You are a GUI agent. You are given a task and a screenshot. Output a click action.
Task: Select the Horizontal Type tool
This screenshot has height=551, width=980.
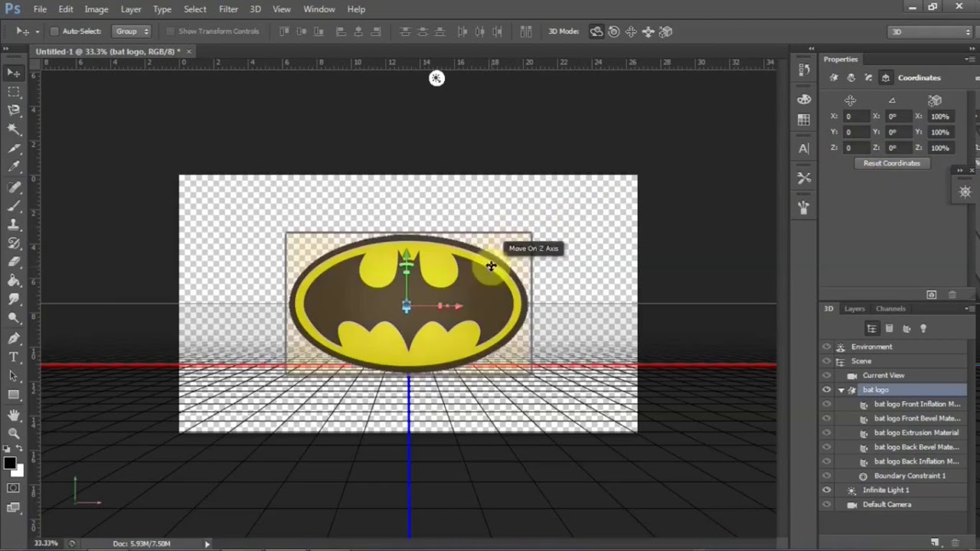pyautogui.click(x=14, y=357)
